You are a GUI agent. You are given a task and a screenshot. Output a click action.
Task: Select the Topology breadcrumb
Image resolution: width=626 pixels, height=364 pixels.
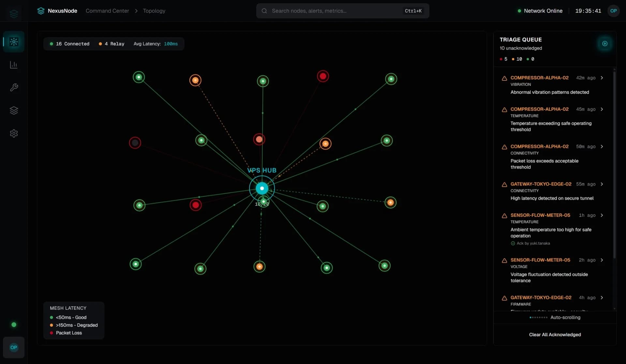coord(154,11)
